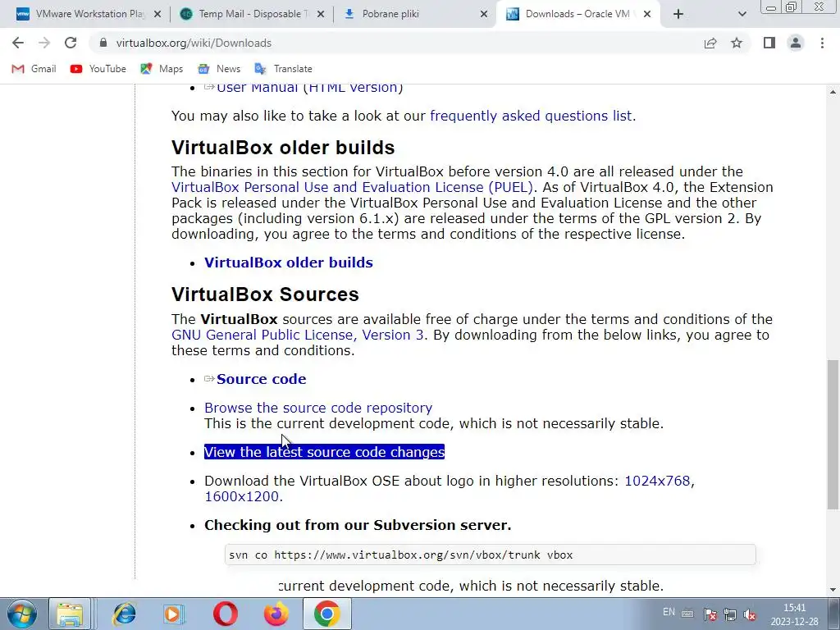Open the Action Center flag icon

click(710, 614)
